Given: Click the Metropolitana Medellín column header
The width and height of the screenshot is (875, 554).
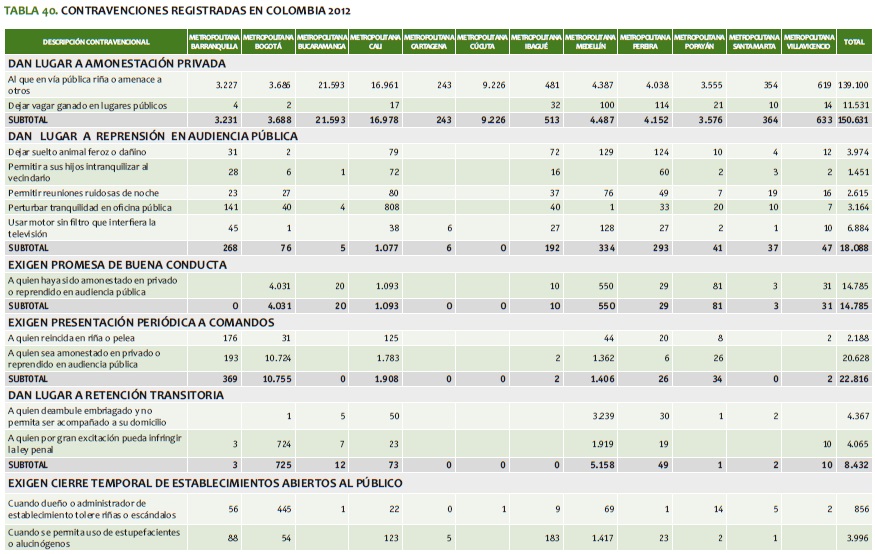Looking at the screenshot, I should 590,42.
